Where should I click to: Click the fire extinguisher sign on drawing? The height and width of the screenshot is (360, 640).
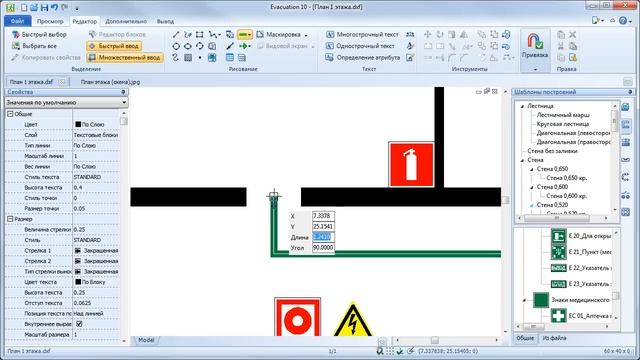(x=411, y=164)
